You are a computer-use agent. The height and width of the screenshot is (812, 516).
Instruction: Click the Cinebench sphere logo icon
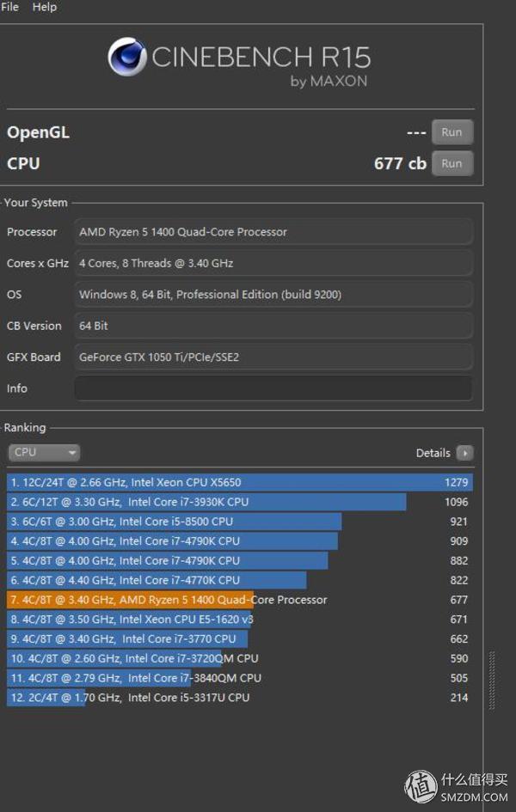(x=127, y=57)
